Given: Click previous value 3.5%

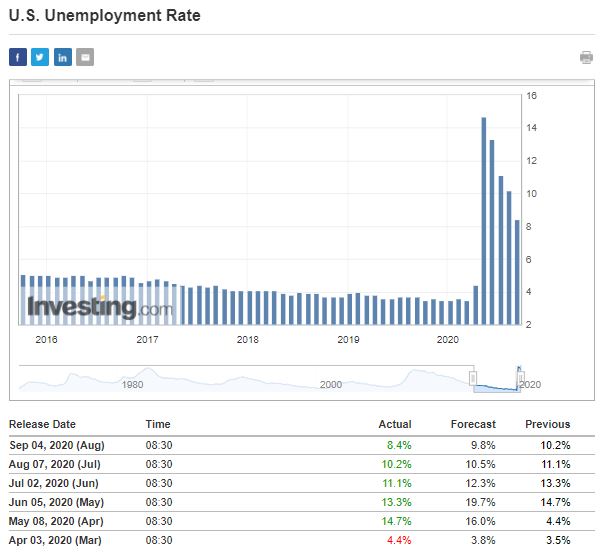Looking at the screenshot, I should tap(558, 540).
